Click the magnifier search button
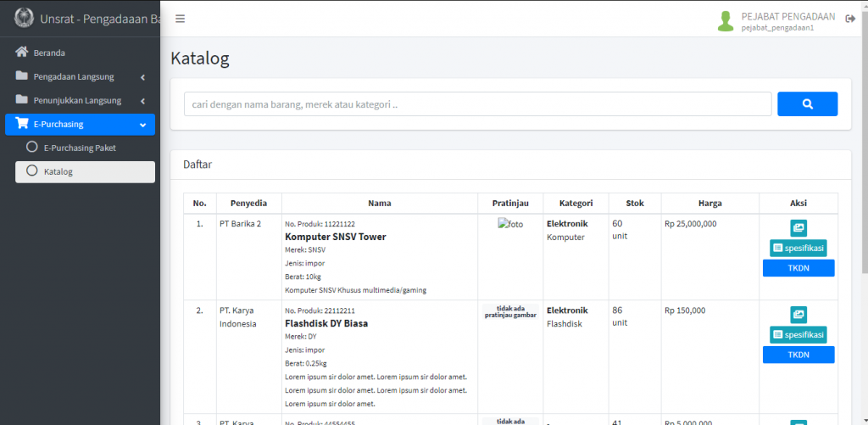868x425 pixels. 807,104
